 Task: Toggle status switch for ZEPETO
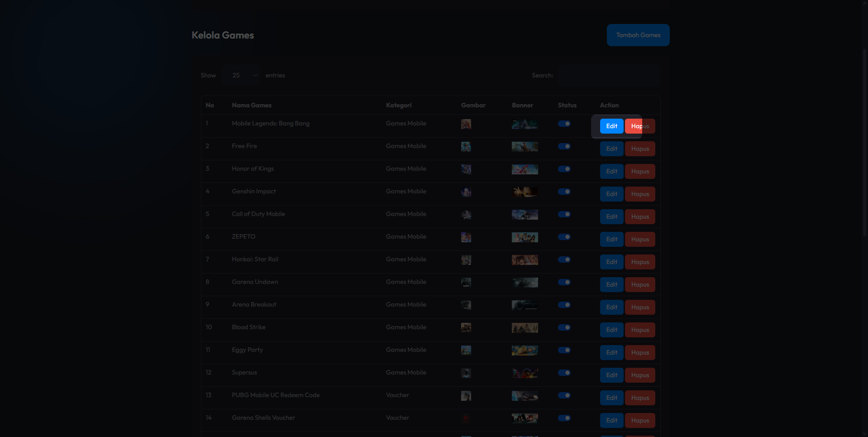point(564,237)
